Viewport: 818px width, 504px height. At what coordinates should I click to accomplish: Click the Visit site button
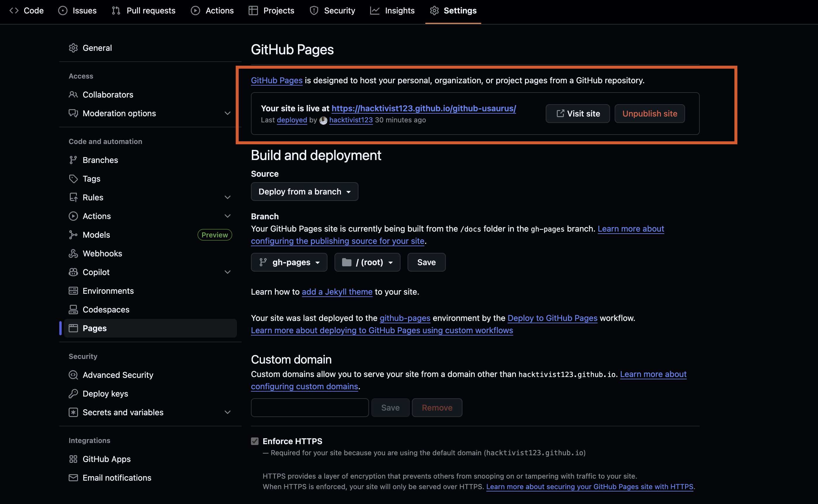(x=578, y=114)
